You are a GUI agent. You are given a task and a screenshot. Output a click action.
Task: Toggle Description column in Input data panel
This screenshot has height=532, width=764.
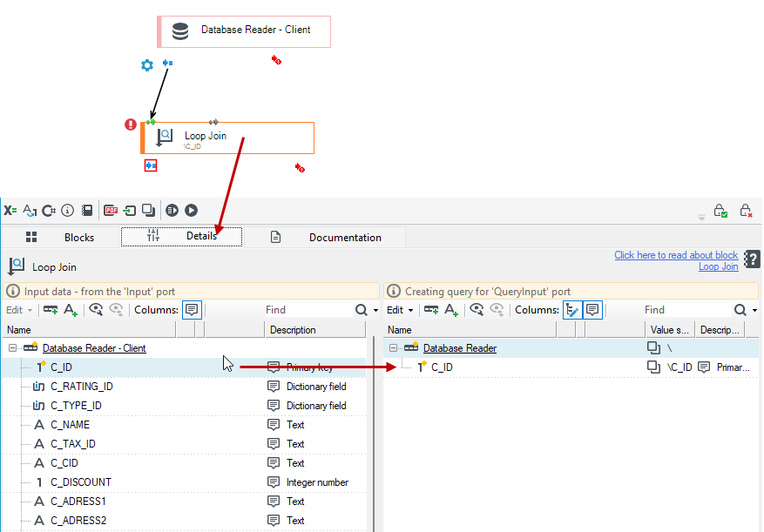pos(192,310)
